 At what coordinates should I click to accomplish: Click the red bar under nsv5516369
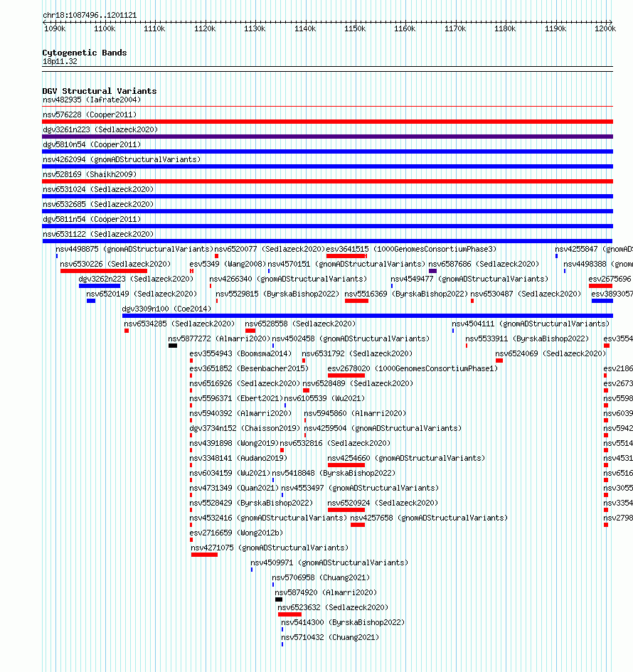356,301
